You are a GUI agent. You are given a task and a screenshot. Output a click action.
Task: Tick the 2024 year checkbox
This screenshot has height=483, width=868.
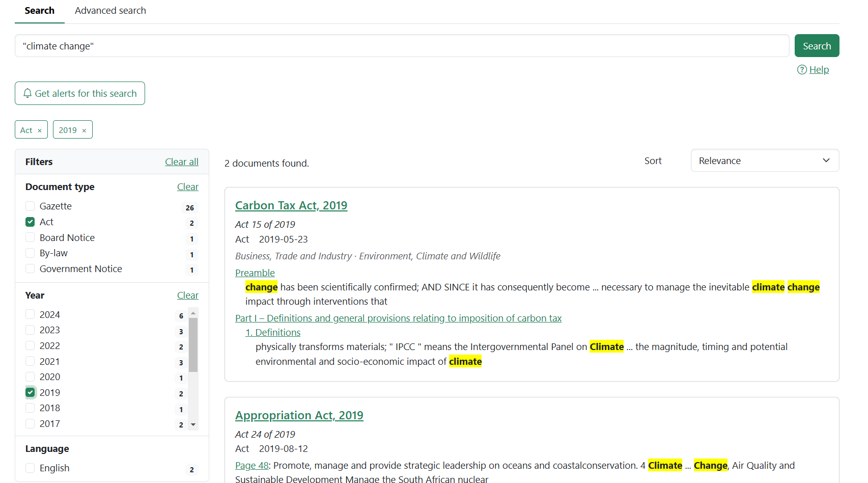[30, 314]
